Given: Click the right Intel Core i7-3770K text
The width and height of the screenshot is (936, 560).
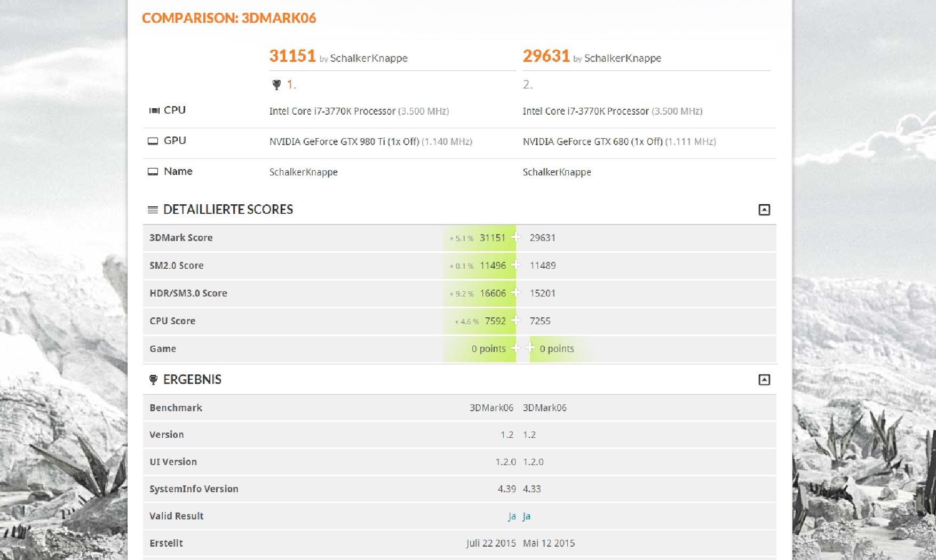Looking at the screenshot, I should [x=586, y=111].
